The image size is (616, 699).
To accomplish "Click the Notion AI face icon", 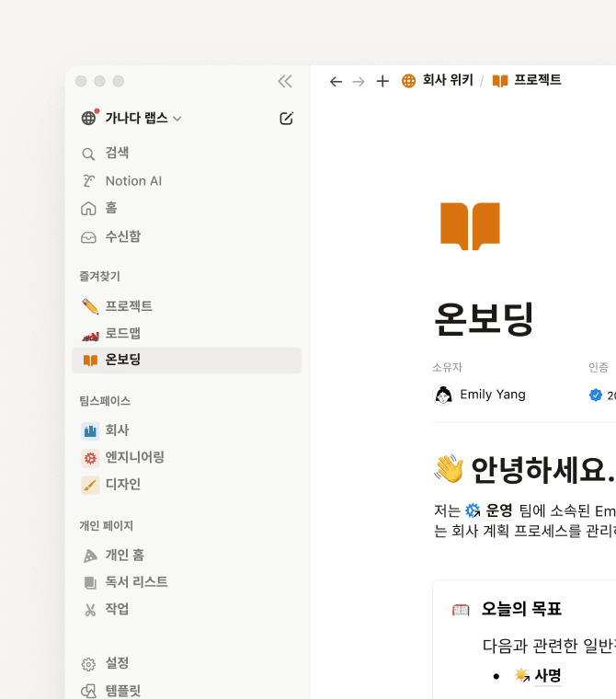I will pyautogui.click(x=88, y=181).
